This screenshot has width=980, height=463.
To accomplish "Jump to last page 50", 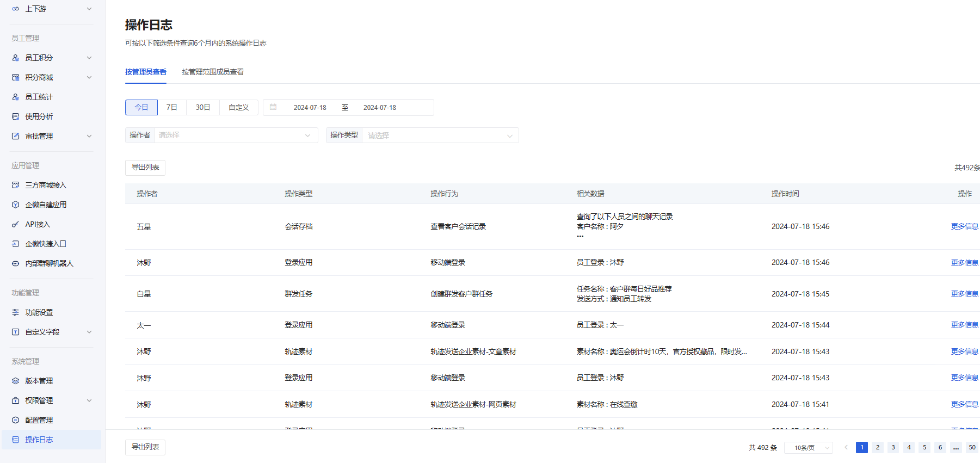I will (972, 447).
